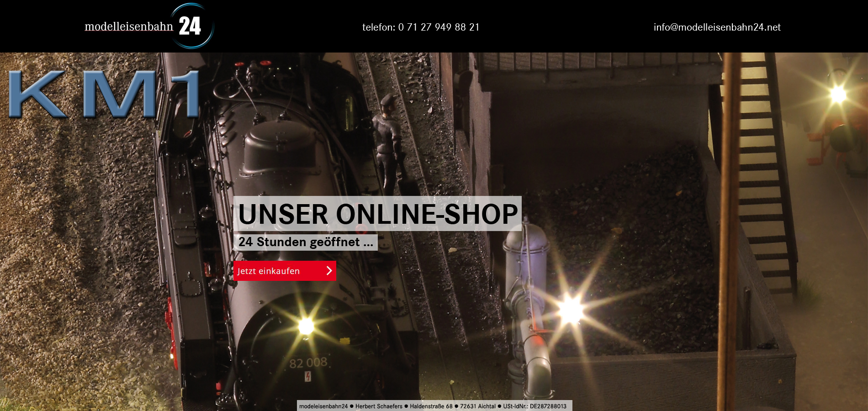The height and width of the screenshot is (411, 868).
Task: Click Haldenstraße 68 address in footer
Action: tap(431, 406)
